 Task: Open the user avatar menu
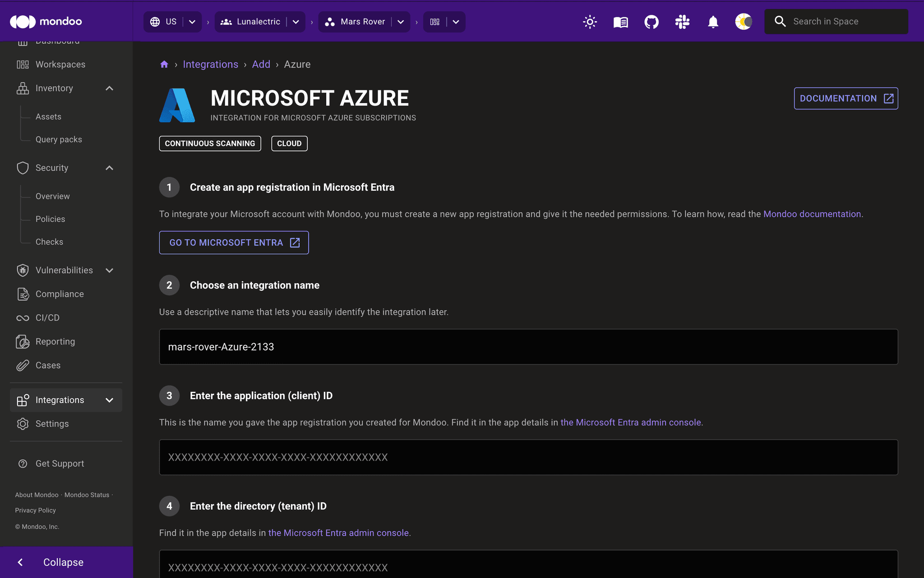click(743, 22)
